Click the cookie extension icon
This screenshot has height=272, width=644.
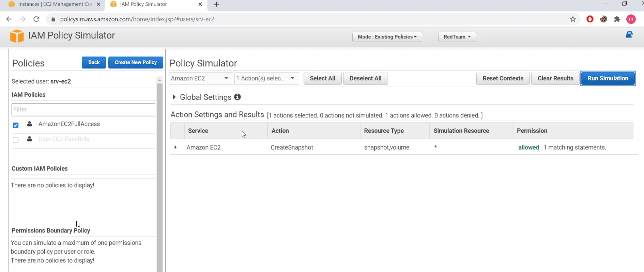coord(603,19)
